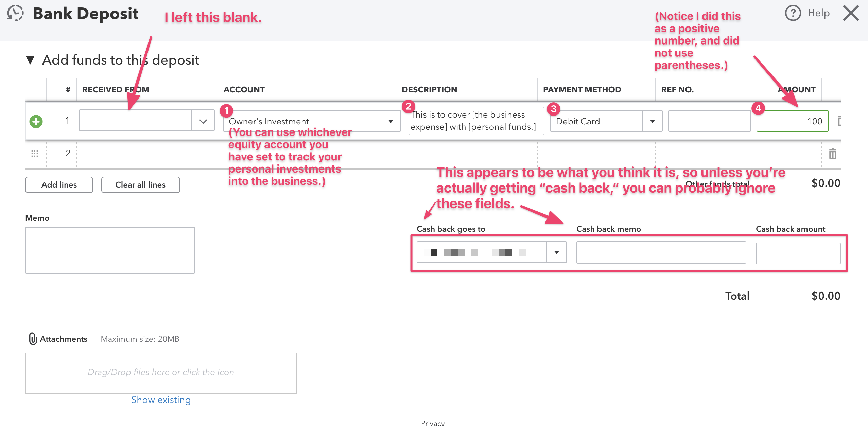
Task: Delete line 2 with trash icon
Action: click(x=832, y=154)
